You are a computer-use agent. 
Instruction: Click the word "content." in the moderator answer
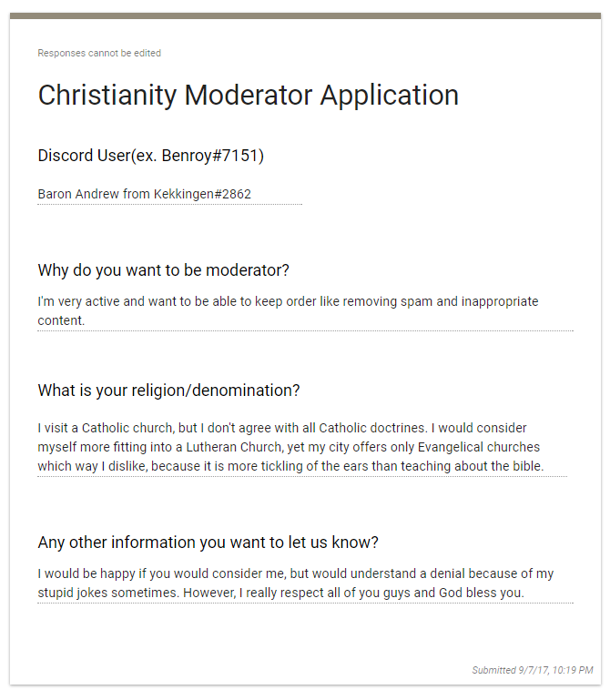click(61, 320)
